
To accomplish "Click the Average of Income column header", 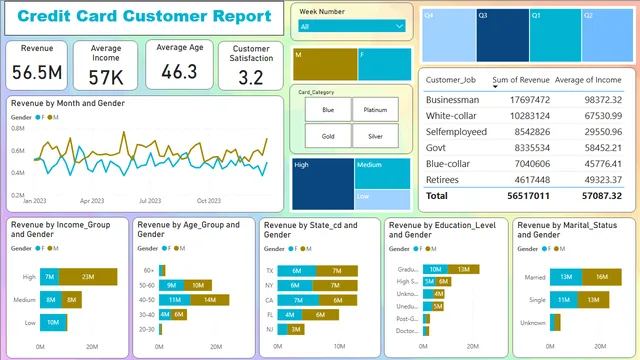I will [x=588, y=80].
